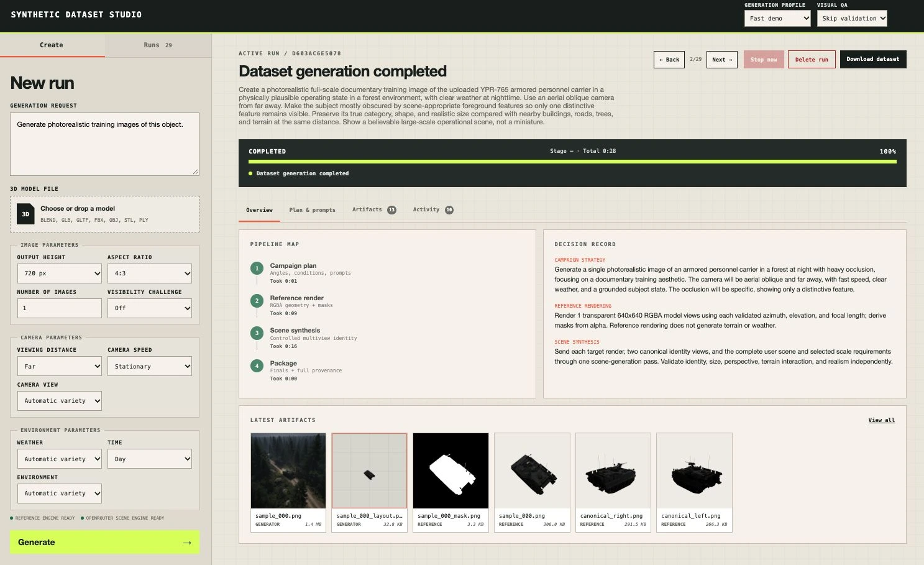
Task: Open the Aspect Ratio dropdown
Action: 150,273
